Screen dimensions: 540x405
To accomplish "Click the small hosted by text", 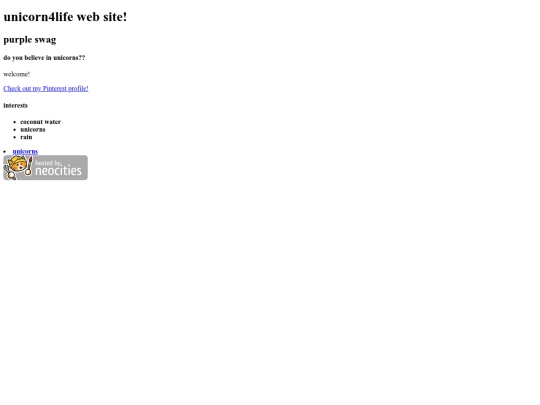I will pyautogui.click(x=48, y=163).
